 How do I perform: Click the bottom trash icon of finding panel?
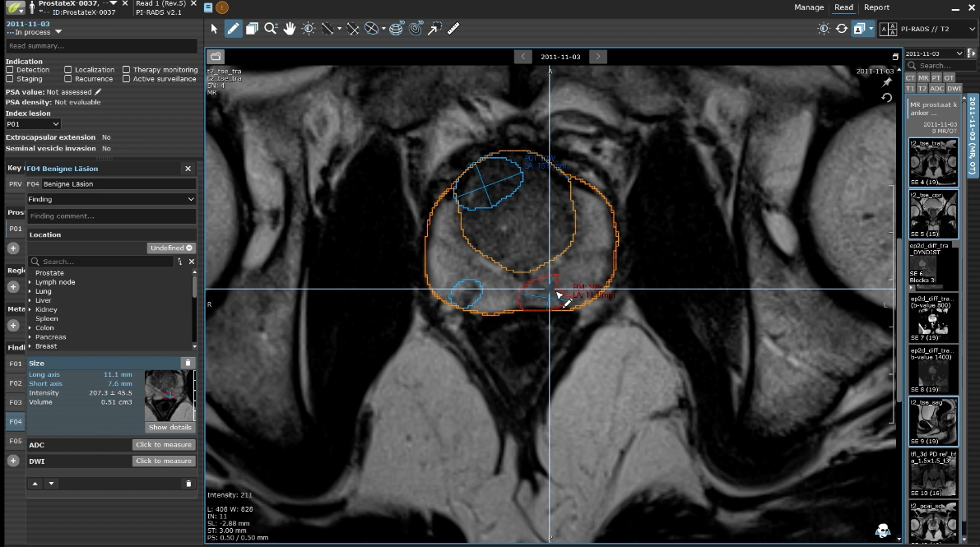tap(188, 483)
